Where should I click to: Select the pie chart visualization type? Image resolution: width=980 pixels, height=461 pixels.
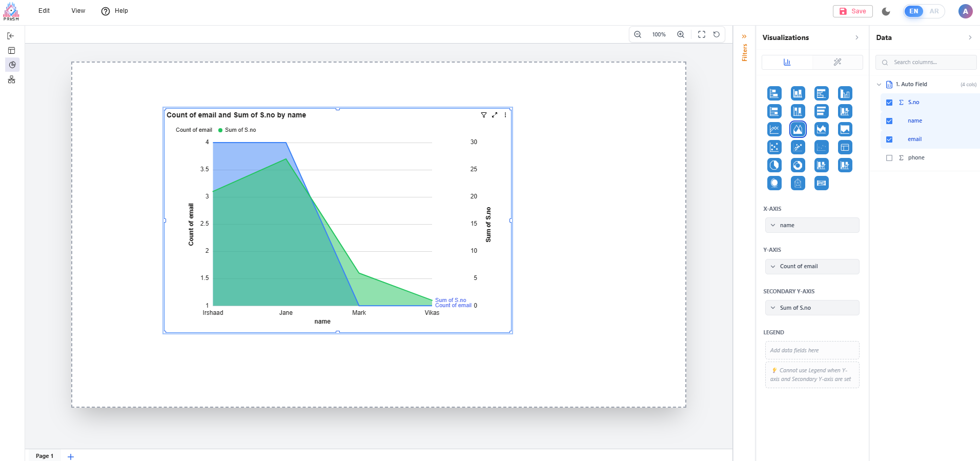point(774,165)
